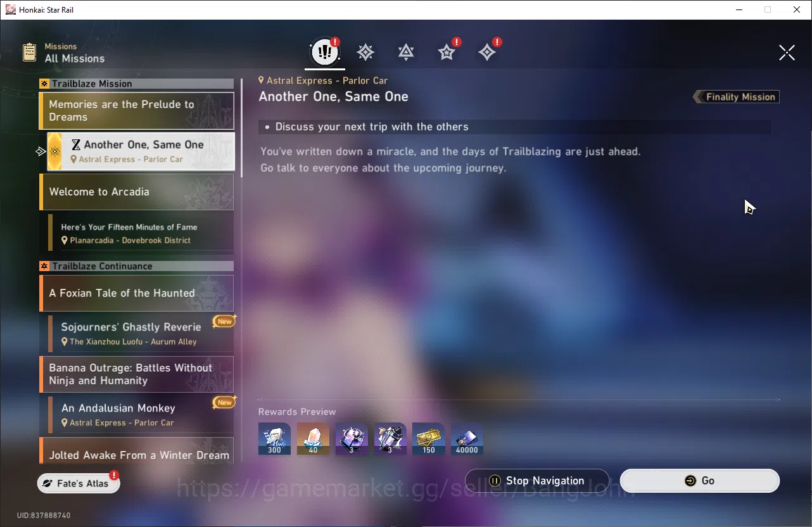
Task: Switch to the Trailblaze Continuance filter tab
Action: (406, 52)
